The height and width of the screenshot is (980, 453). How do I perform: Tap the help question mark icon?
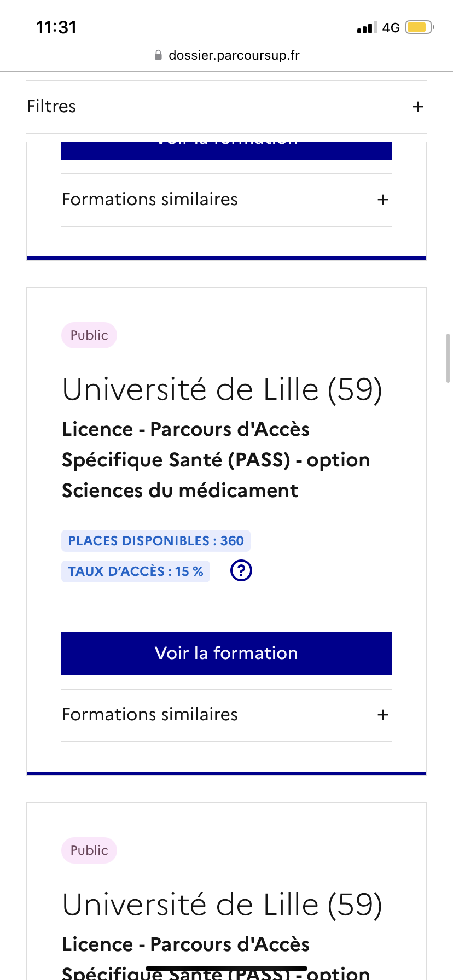(x=241, y=570)
